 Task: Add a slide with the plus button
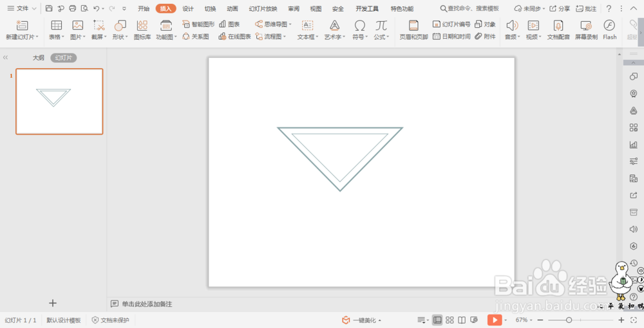point(53,303)
